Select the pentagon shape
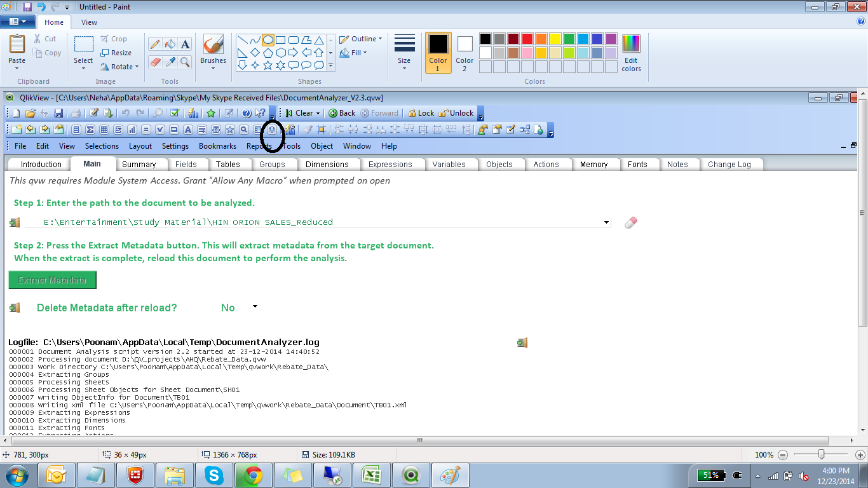Viewport: 868px width, 488px height. pyautogui.click(x=268, y=53)
